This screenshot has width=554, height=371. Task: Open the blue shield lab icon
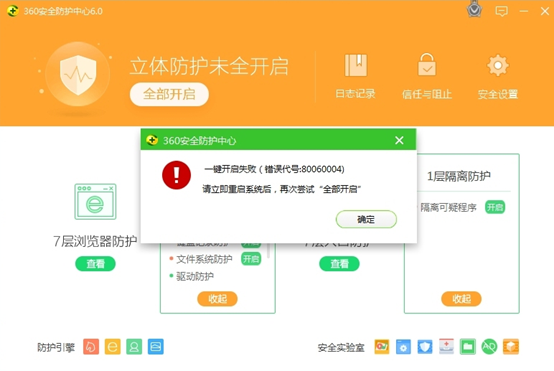click(x=425, y=347)
